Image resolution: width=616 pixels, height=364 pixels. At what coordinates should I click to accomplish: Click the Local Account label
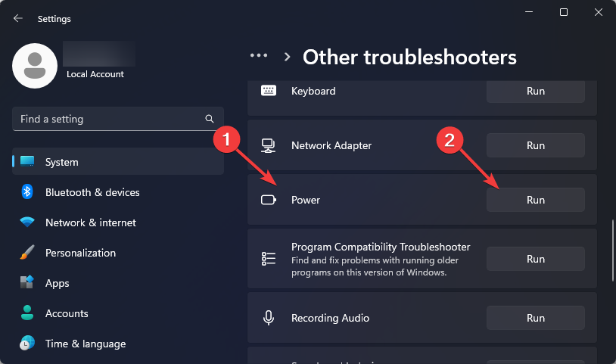pos(95,74)
